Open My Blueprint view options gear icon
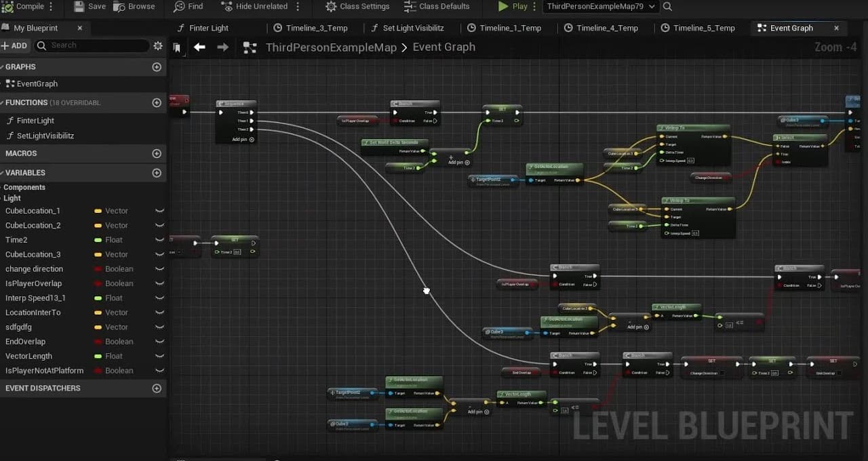The width and height of the screenshot is (868, 461). click(x=158, y=45)
